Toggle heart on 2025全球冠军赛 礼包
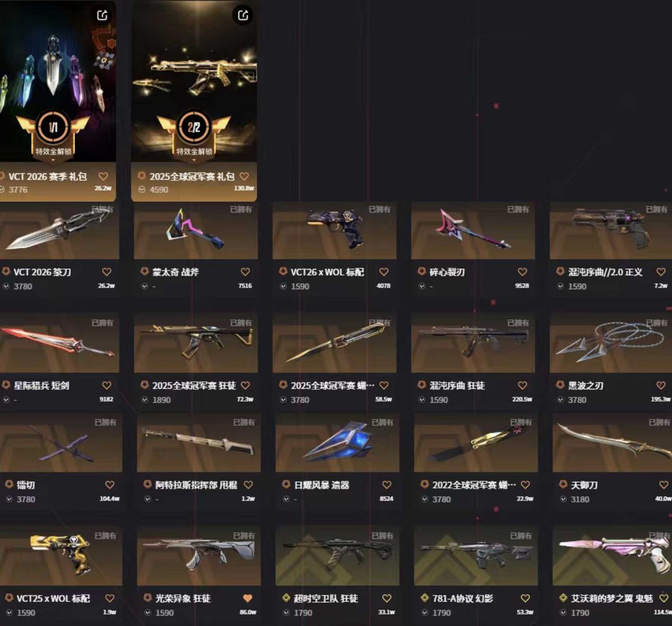The image size is (672, 626). (245, 176)
